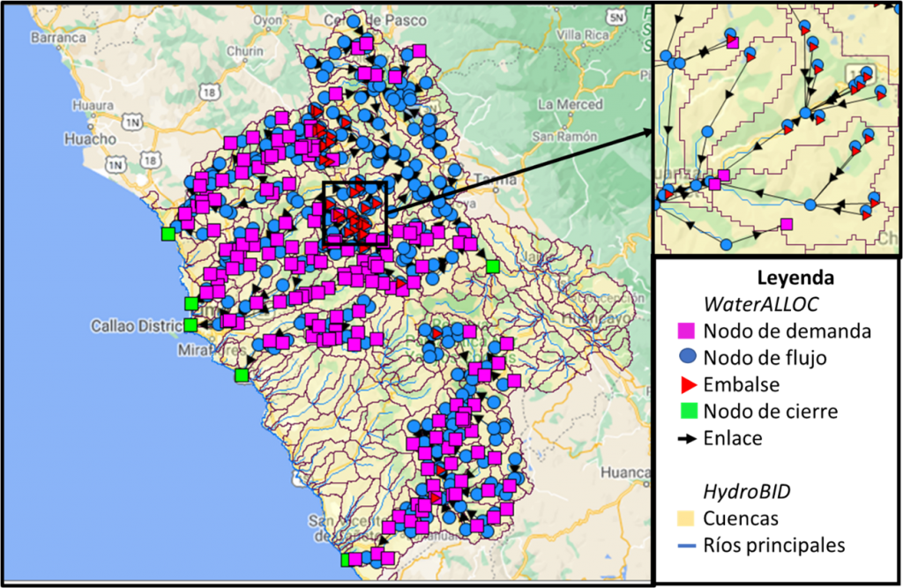Click the black zoom box on main map
Screen dimensions: 903x588
click(355, 214)
